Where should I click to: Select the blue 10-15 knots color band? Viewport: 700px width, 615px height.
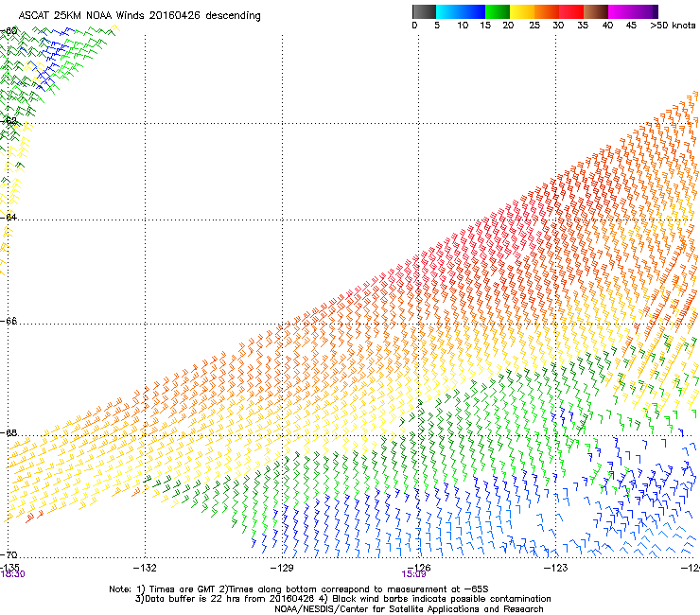point(473,11)
